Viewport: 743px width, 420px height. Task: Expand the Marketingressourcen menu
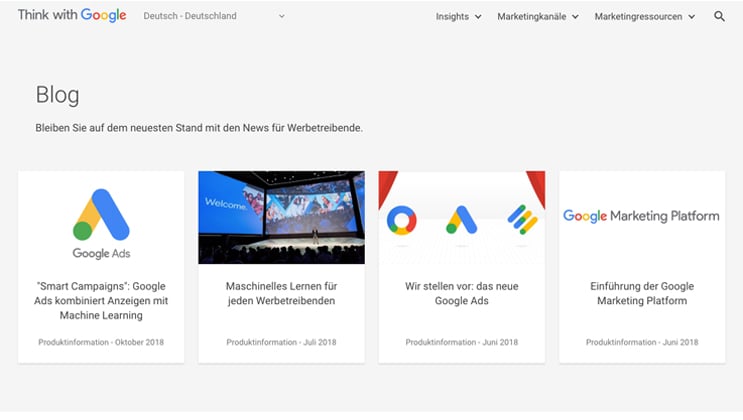point(644,17)
